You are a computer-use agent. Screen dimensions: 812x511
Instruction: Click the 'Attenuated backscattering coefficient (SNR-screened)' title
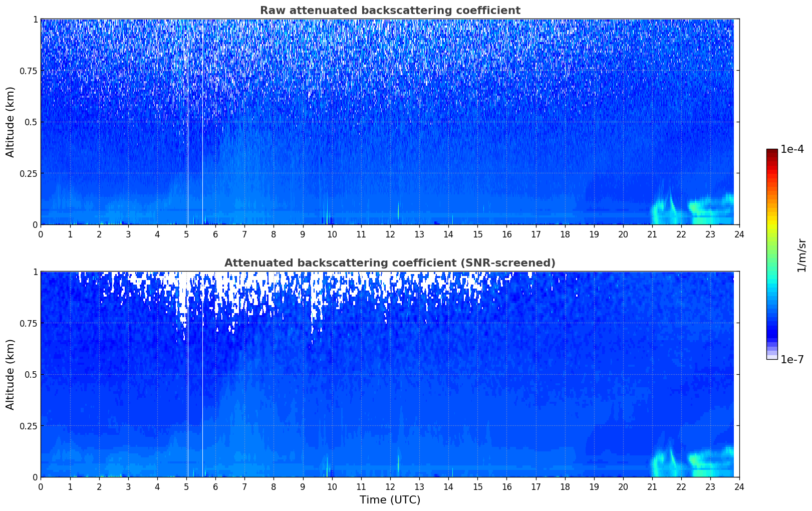point(390,263)
